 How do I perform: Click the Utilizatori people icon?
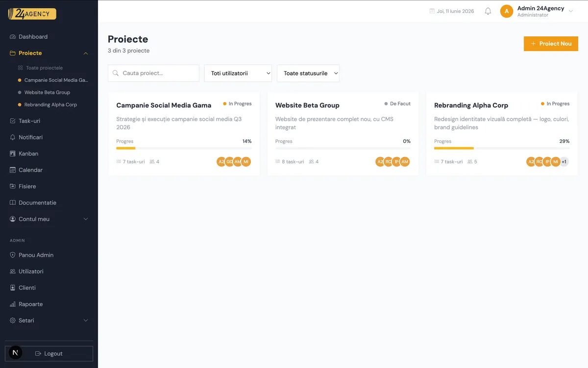[x=13, y=271]
